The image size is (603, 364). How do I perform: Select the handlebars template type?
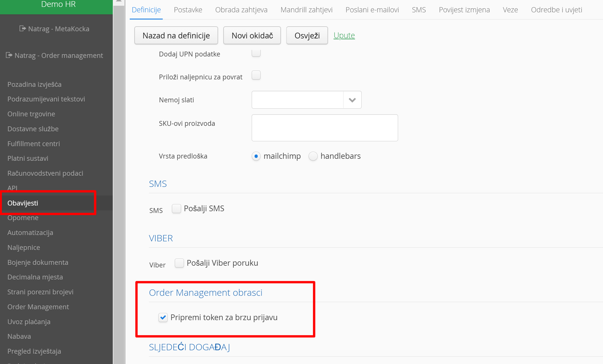pyautogui.click(x=313, y=156)
